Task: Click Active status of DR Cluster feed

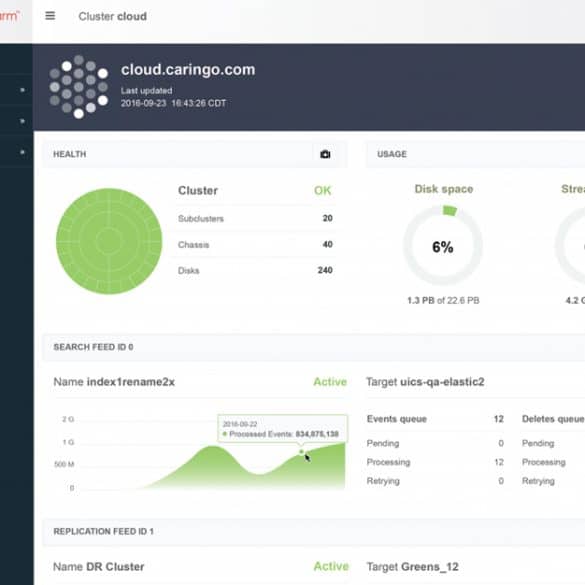Action: pos(331,566)
